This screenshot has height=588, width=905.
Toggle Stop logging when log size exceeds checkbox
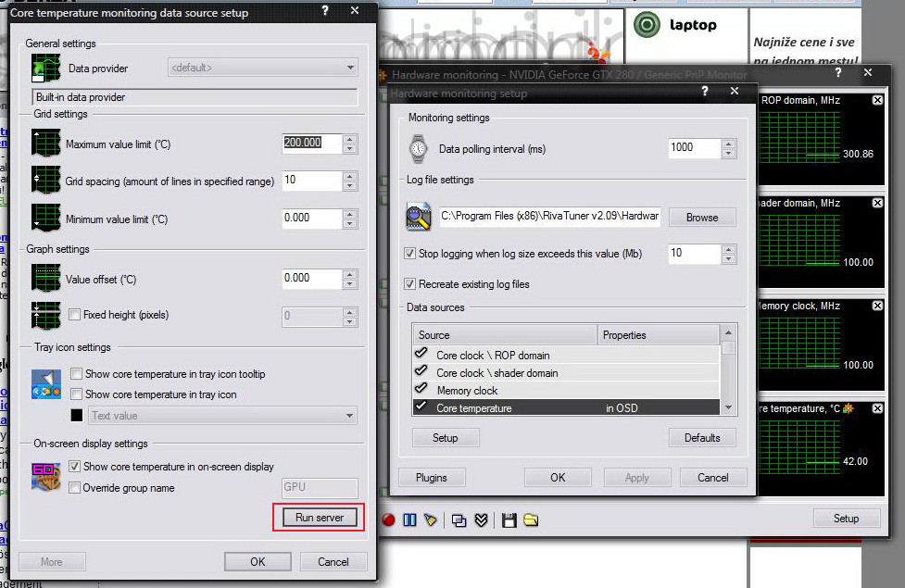(409, 254)
